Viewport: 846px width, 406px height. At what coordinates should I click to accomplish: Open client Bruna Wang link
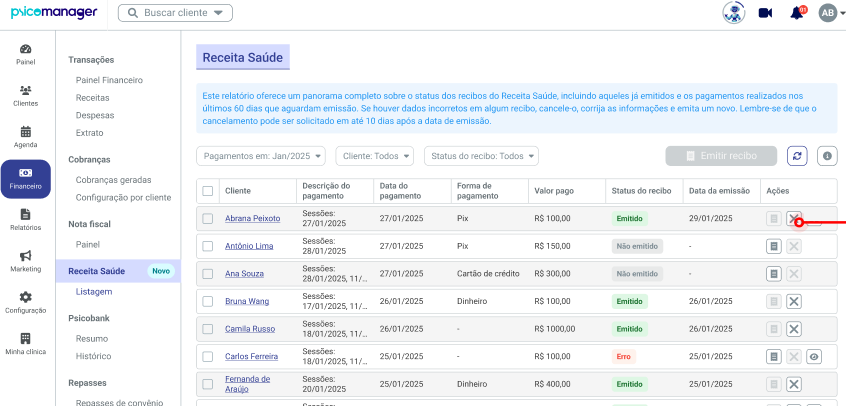pos(247,301)
